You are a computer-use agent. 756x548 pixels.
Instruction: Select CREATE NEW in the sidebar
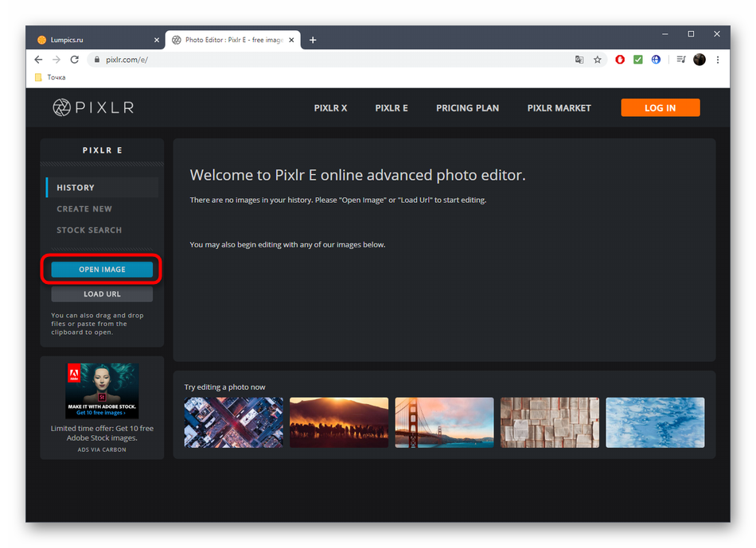coord(84,209)
